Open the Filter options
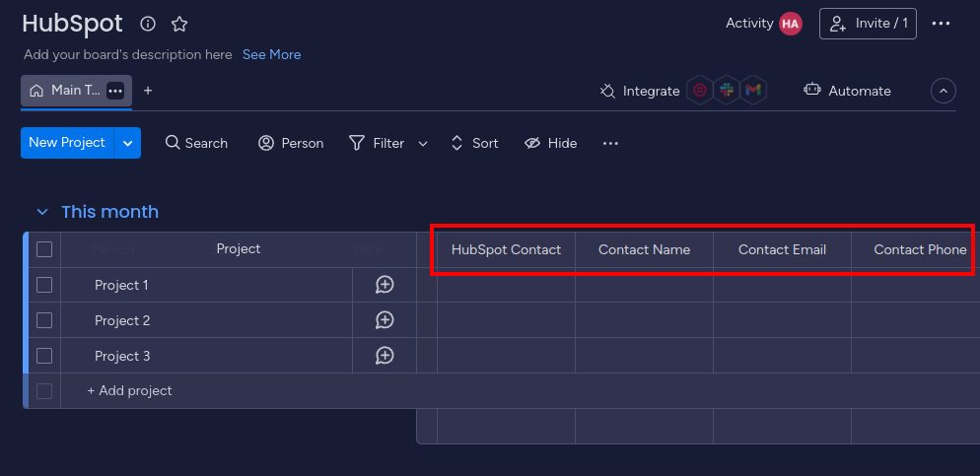The image size is (980, 476). coord(377,144)
